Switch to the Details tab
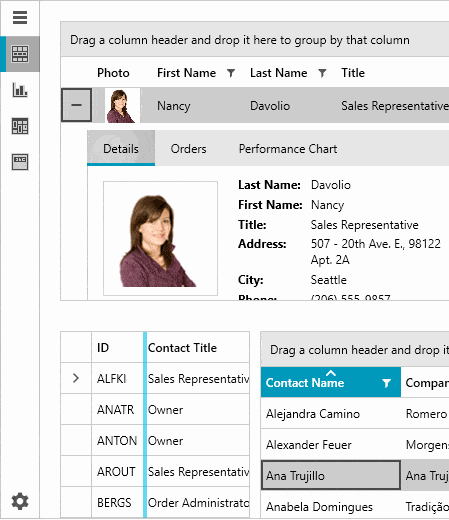This screenshot has width=449, height=520. click(x=121, y=149)
